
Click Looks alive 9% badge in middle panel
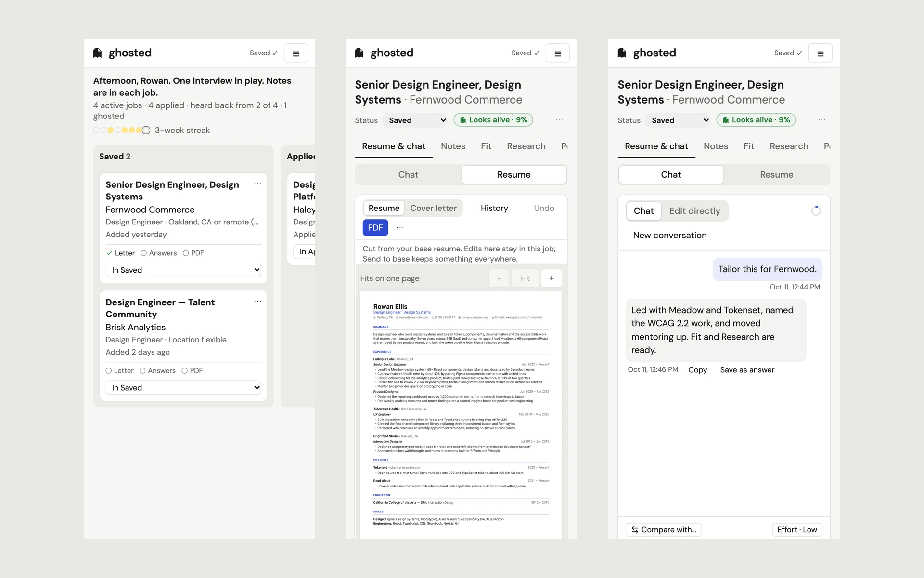tap(493, 120)
